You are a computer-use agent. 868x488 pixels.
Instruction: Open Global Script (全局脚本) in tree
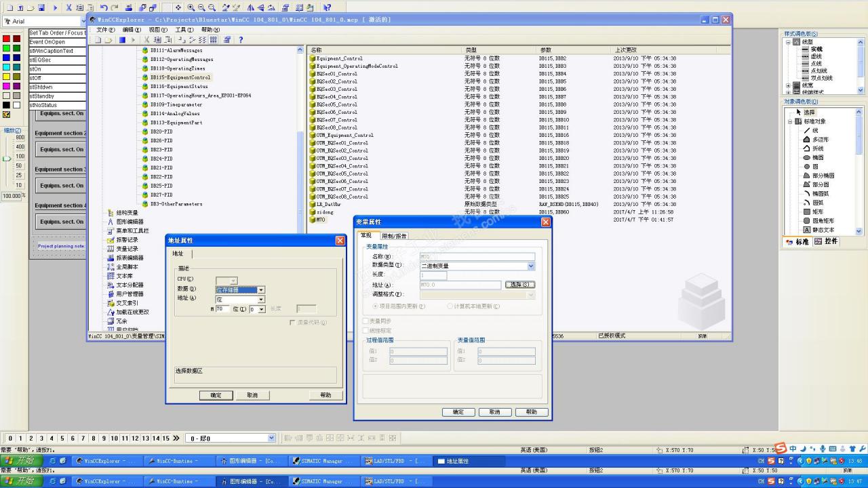coord(122,267)
